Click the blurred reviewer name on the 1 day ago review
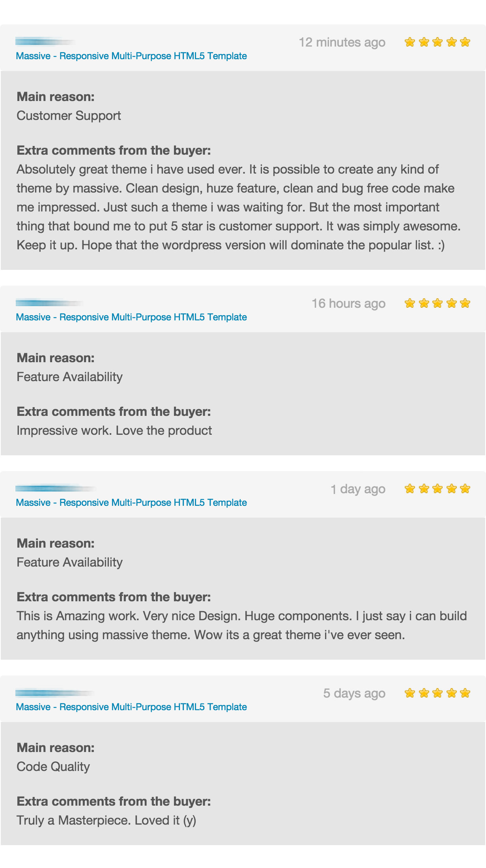The width and height of the screenshot is (486, 868). click(x=55, y=488)
